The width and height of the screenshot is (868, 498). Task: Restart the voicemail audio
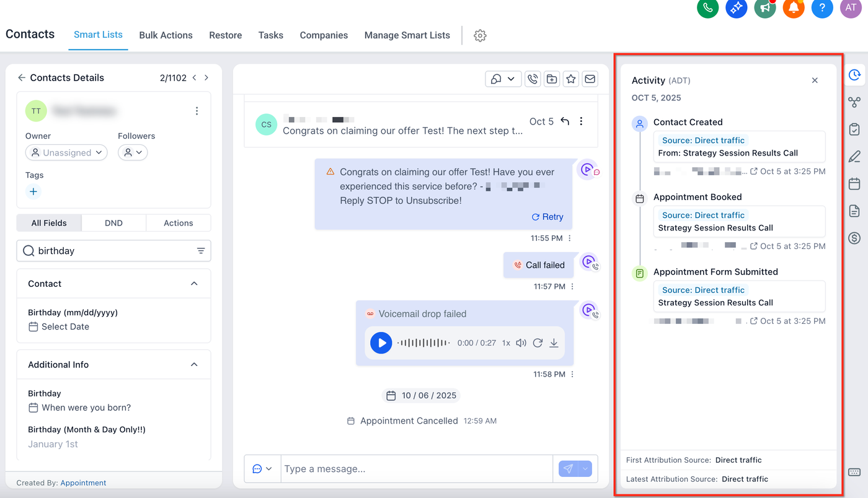538,343
